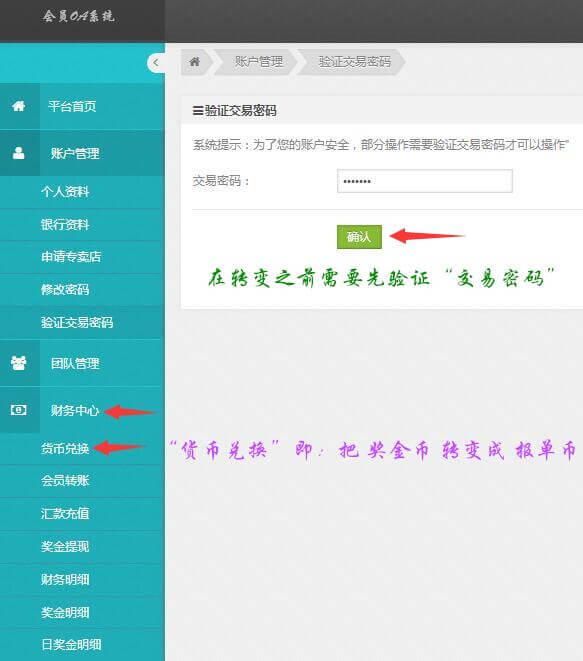Focus the 交易密码 password field
The image size is (583, 661).
tap(424, 181)
